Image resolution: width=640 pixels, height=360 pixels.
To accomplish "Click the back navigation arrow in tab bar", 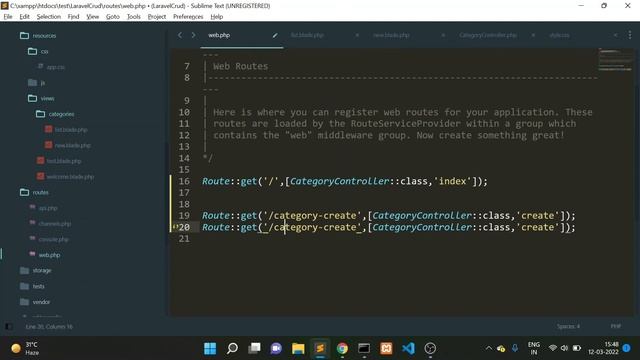I will [x=180, y=36].
